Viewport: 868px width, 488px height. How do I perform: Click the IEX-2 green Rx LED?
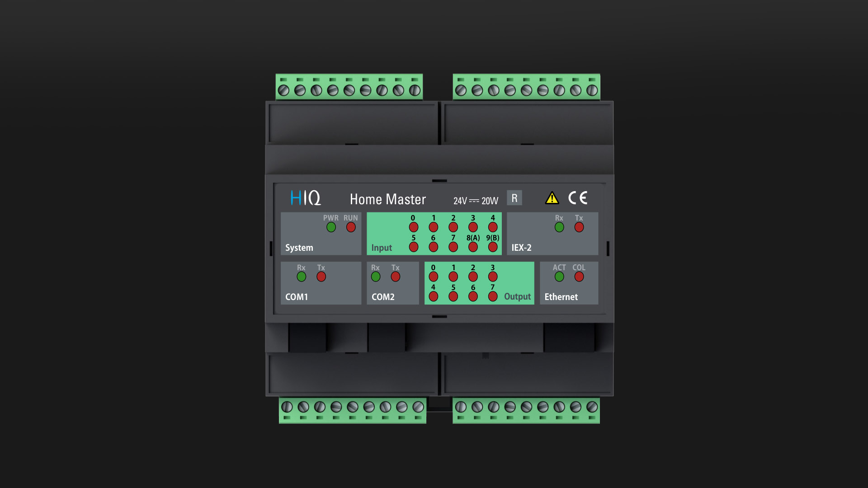pyautogui.click(x=559, y=227)
